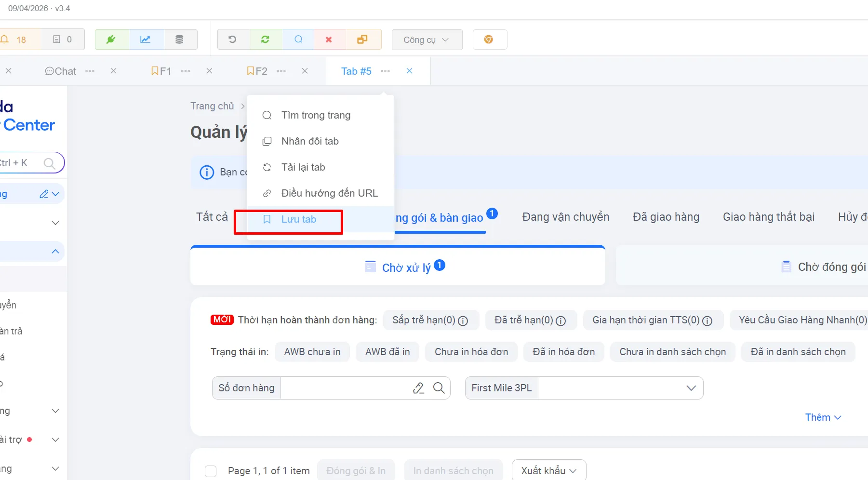Open the list icon showing 0
Screen dimensions: 868x480
63,40
